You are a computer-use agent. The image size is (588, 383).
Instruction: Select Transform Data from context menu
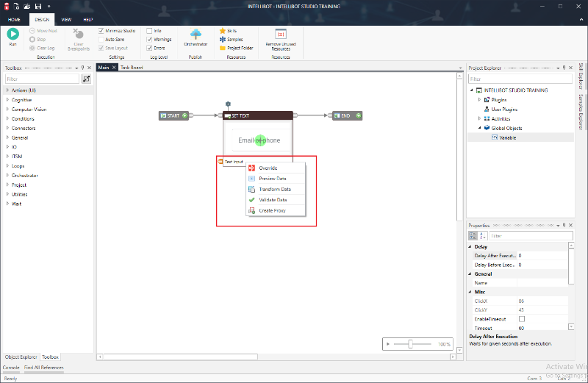tap(275, 189)
